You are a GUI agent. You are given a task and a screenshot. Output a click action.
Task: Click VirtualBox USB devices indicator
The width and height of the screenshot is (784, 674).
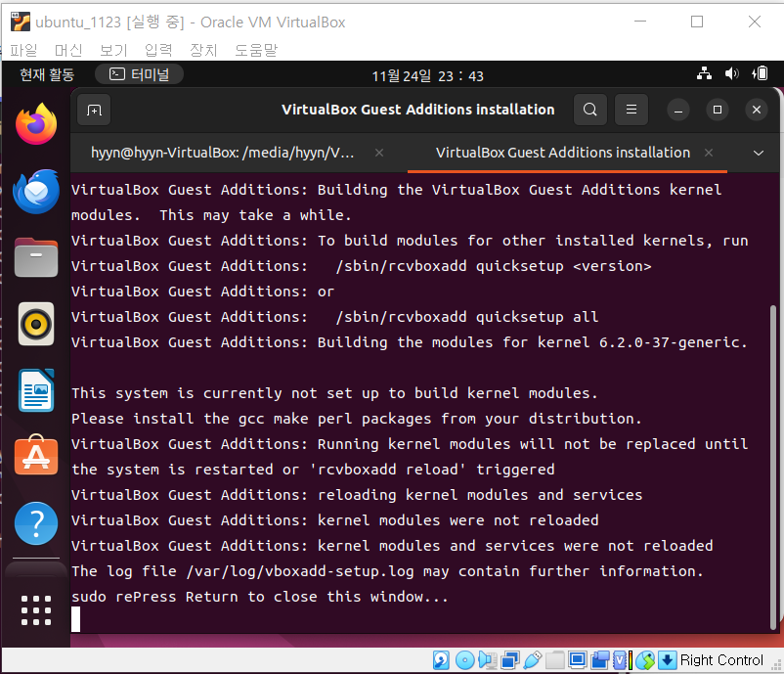pyautogui.click(x=533, y=660)
